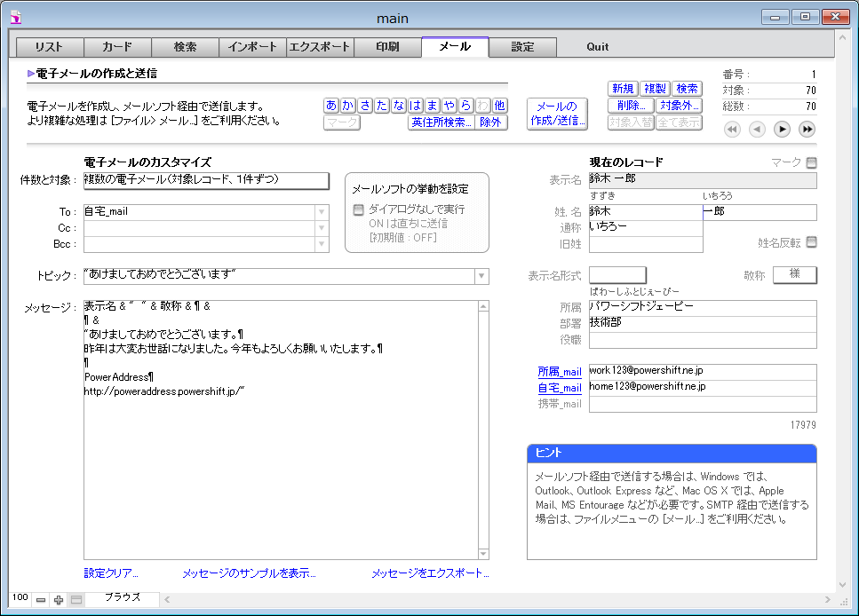Open the Bcc field dropdown
This screenshot has height=616, width=859.
(321, 244)
